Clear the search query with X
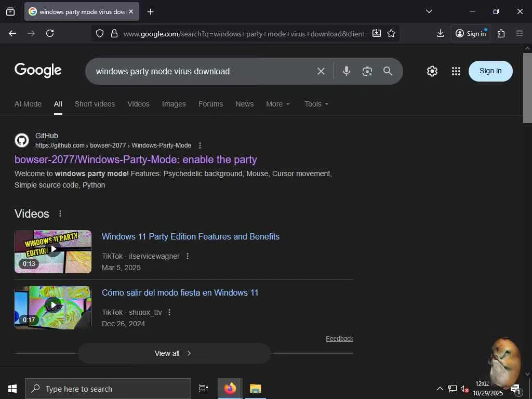This screenshot has height=399, width=532. tap(321, 71)
